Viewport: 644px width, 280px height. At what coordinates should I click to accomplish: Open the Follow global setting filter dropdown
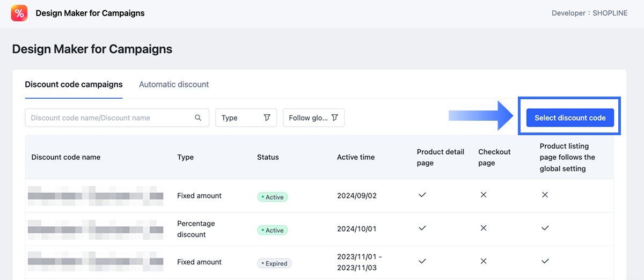pyautogui.click(x=313, y=118)
